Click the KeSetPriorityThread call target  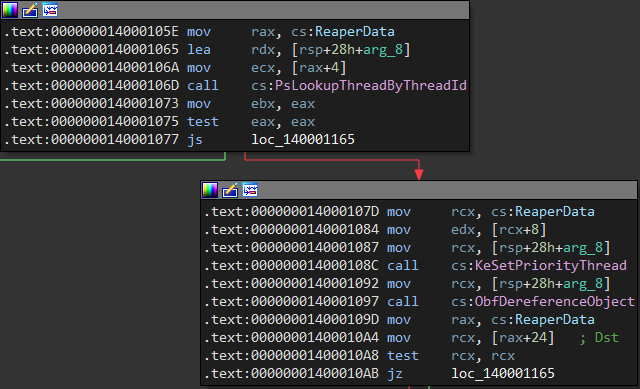(551, 266)
